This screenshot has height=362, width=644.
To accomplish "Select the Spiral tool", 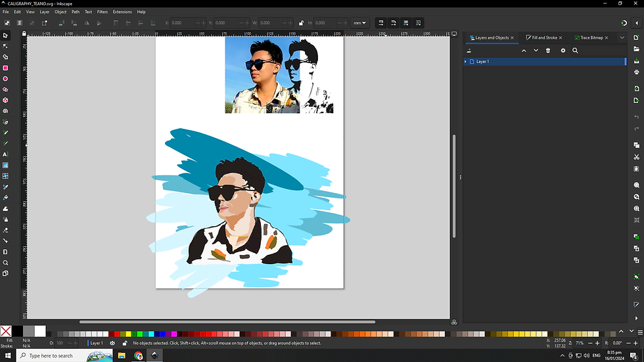I will coord(5,111).
